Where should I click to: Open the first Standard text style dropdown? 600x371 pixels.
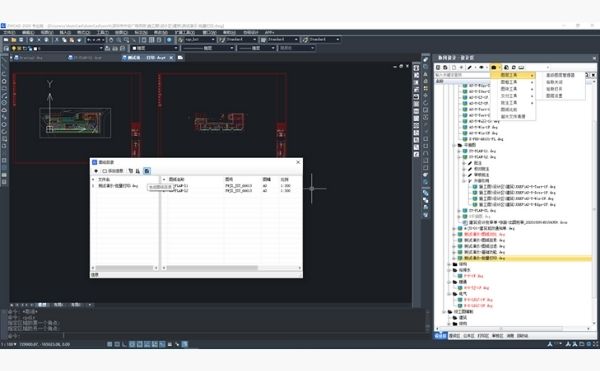238,39
